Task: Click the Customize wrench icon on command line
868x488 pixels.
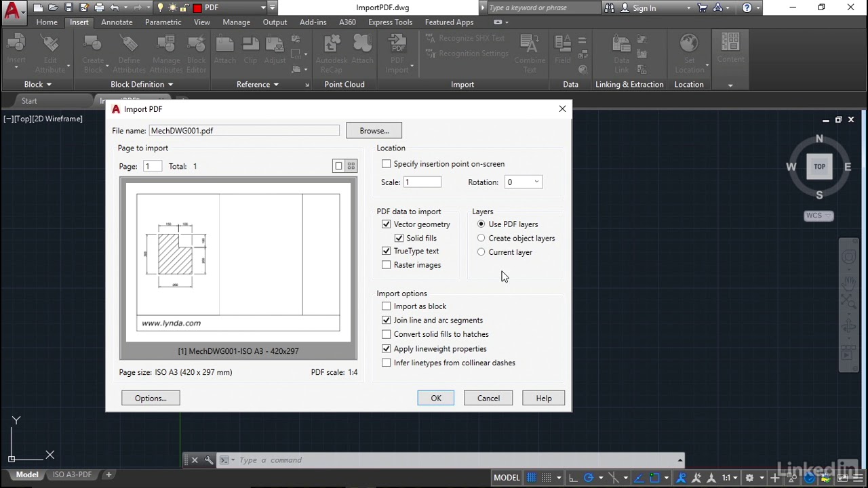Action: click(x=209, y=460)
